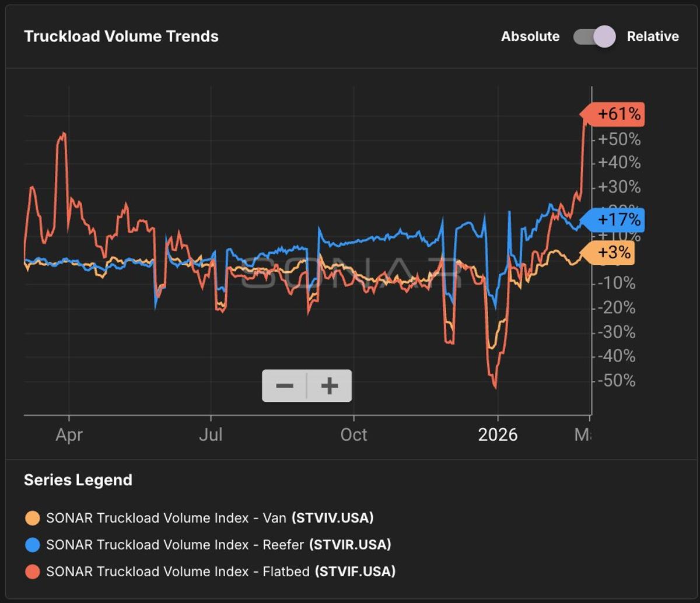Click the Jul axis label

(x=212, y=434)
